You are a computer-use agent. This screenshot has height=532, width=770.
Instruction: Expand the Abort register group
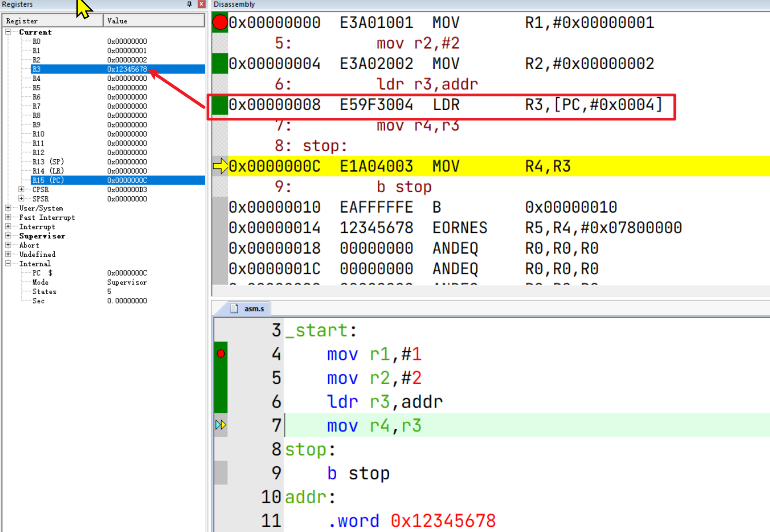pyautogui.click(x=8, y=245)
